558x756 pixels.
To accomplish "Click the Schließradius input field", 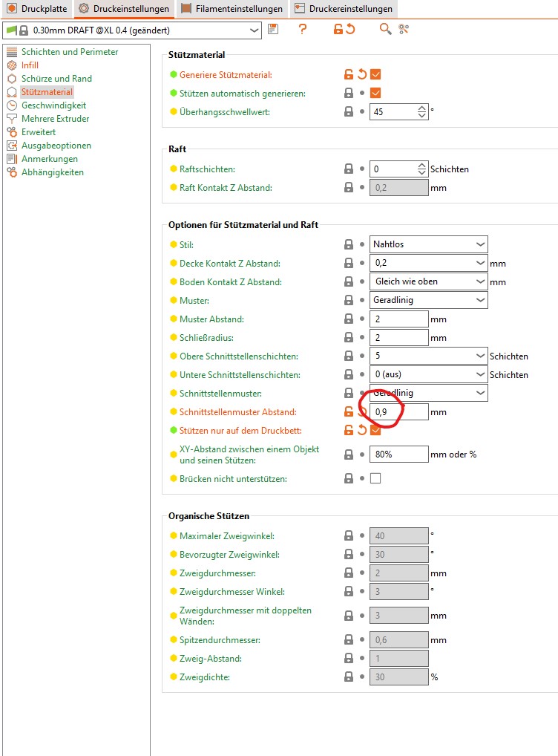I will (399, 337).
